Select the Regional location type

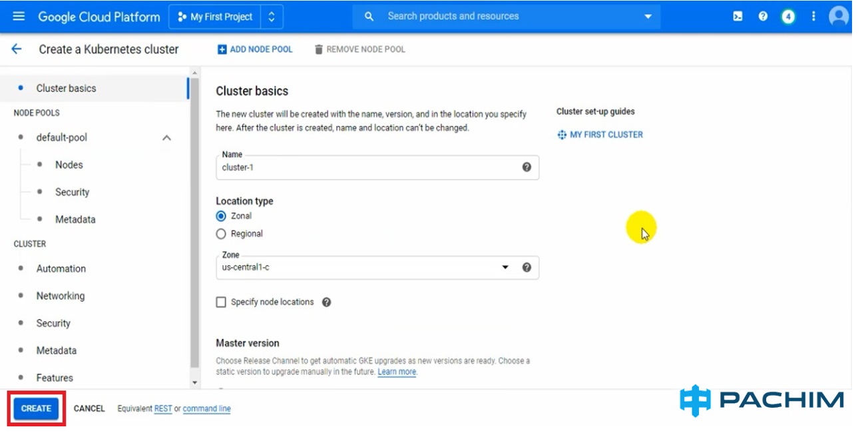(x=221, y=234)
